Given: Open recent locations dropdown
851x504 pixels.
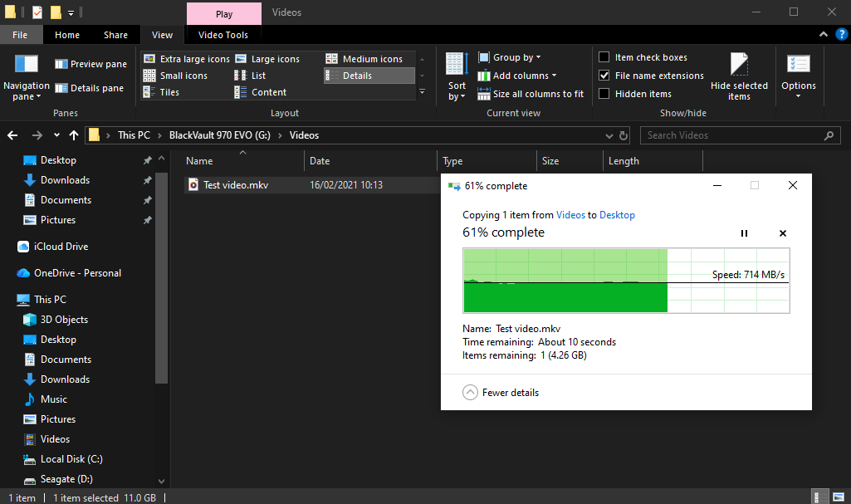Looking at the screenshot, I should point(56,135).
